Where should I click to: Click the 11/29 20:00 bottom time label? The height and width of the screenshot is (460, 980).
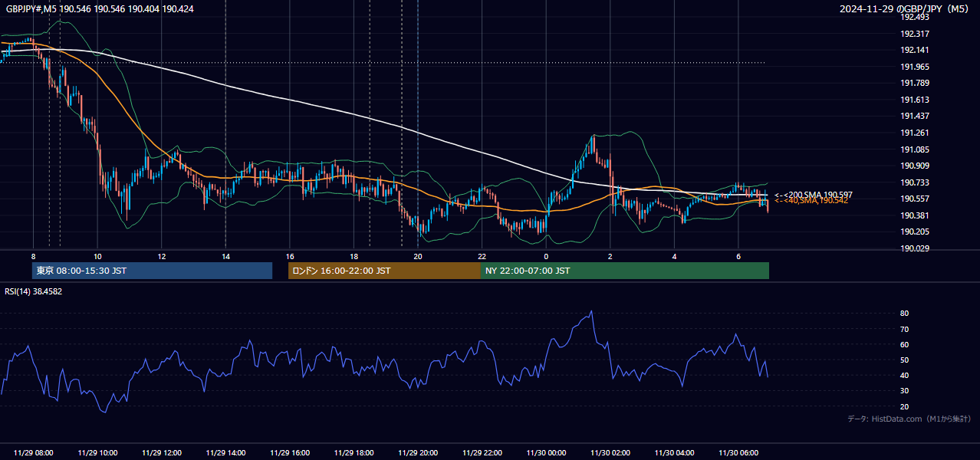pyautogui.click(x=418, y=453)
